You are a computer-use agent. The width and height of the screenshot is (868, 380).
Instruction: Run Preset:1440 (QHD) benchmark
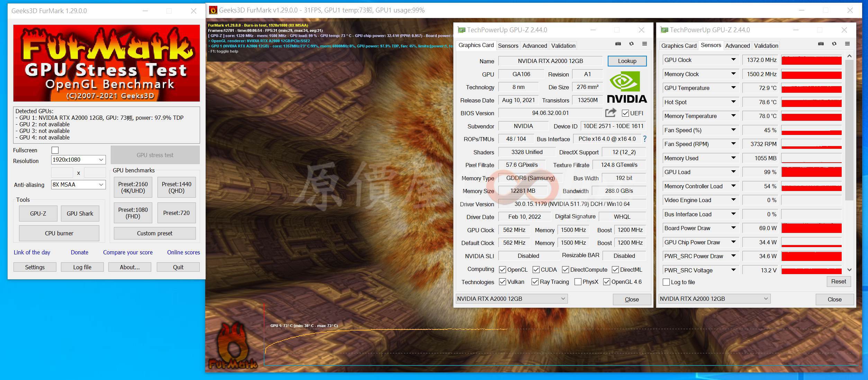[x=177, y=187]
